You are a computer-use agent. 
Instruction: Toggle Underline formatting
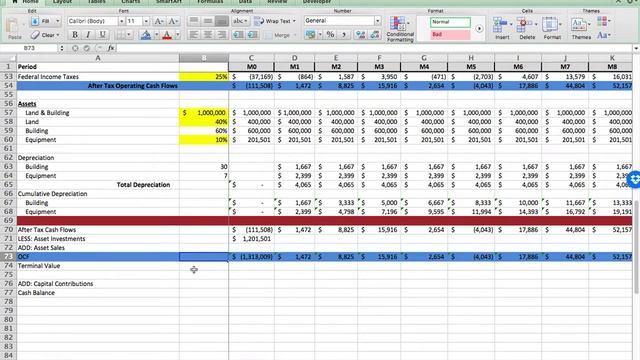point(102,35)
